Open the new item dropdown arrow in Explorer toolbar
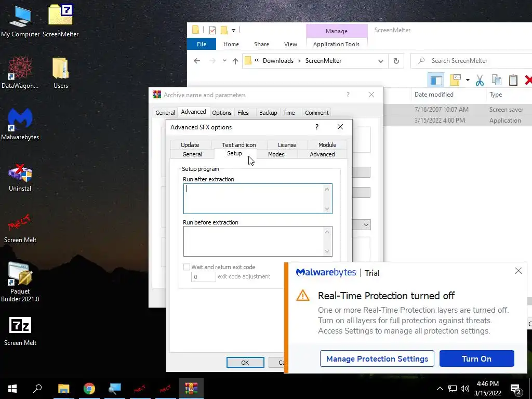Image resolution: width=532 pixels, height=399 pixels. pos(468,80)
